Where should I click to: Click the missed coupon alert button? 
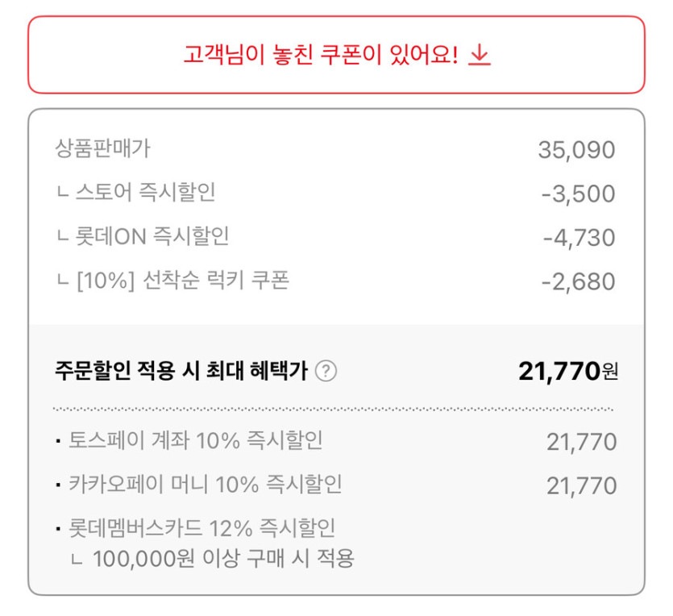click(336, 55)
